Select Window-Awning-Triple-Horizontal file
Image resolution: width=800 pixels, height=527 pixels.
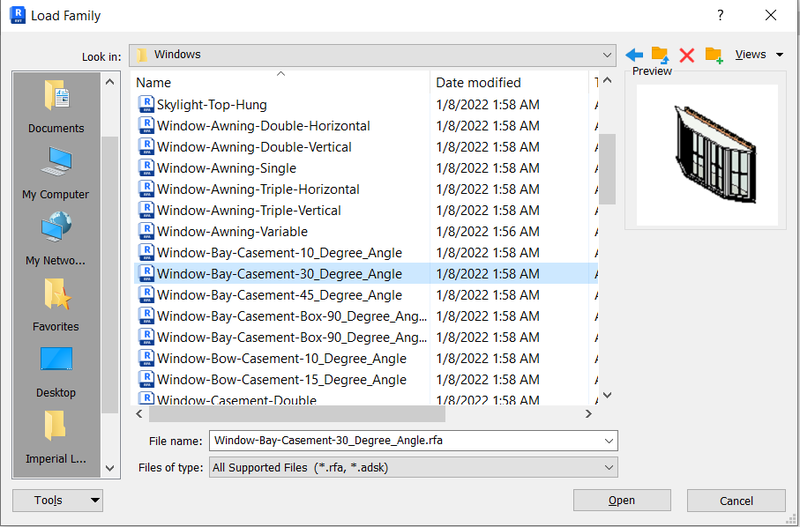(258, 189)
